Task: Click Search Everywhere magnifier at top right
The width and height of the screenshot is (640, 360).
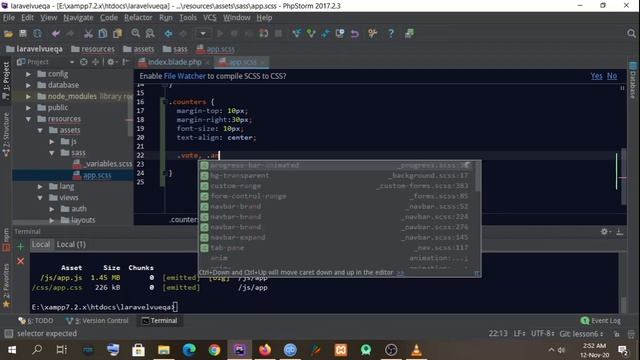Action: pos(631,33)
